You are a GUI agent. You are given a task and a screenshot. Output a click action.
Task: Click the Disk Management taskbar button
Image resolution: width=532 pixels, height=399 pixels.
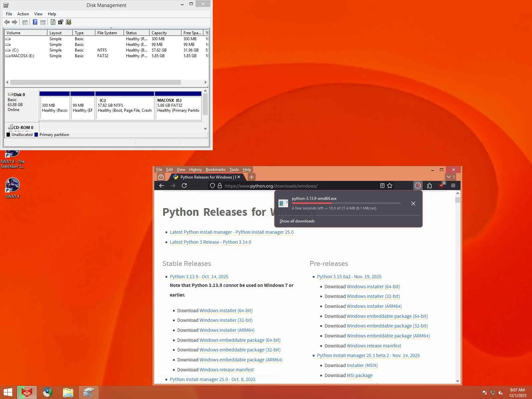pos(89,392)
